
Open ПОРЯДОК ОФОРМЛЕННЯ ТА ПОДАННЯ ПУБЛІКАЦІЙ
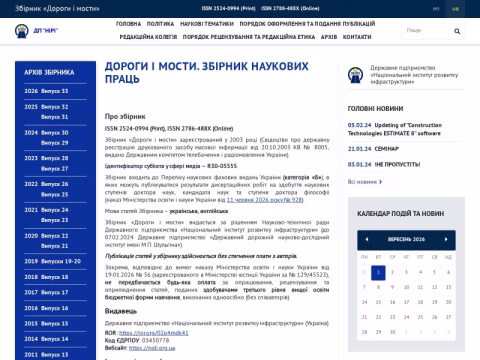click(307, 24)
